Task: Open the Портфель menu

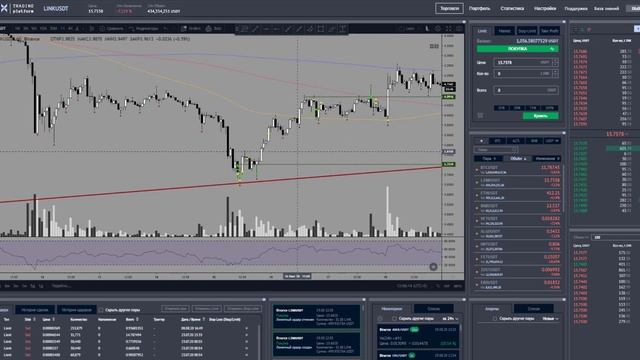Action: coord(479,9)
